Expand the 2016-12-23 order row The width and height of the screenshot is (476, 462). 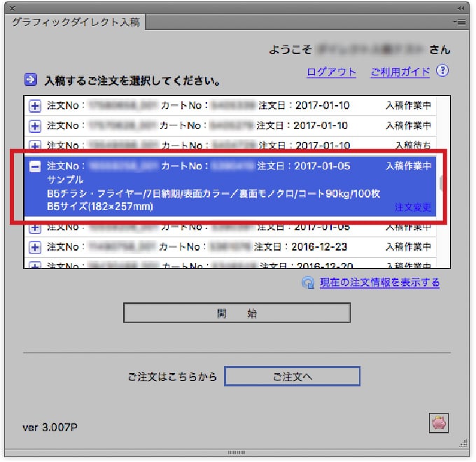[x=35, y=247]
